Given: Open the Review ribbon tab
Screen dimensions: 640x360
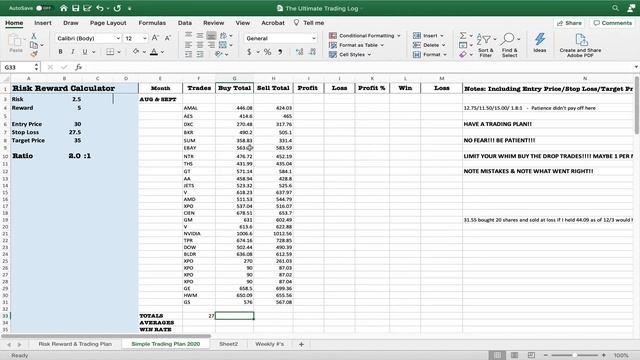Looking at the screenshot, I should click(213, 23).
